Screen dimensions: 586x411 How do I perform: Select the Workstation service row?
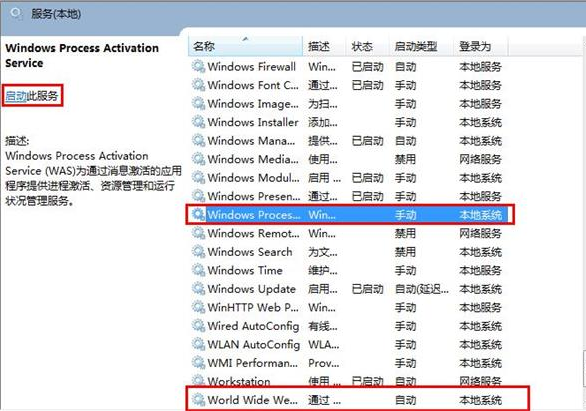[350, 381]
